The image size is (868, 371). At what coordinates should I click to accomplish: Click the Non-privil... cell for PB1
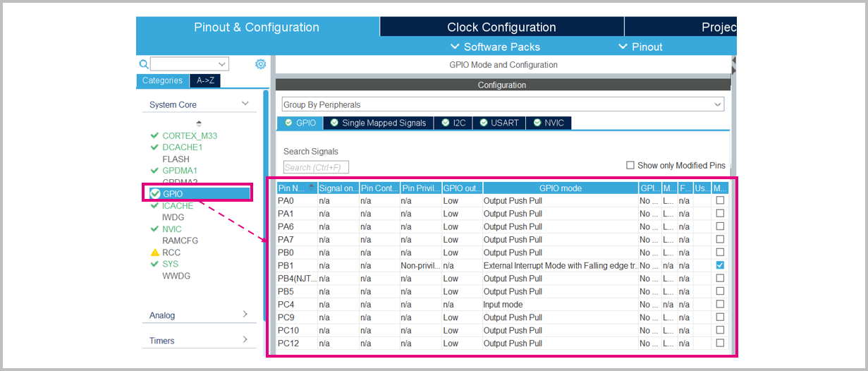(x=420, y=265)
